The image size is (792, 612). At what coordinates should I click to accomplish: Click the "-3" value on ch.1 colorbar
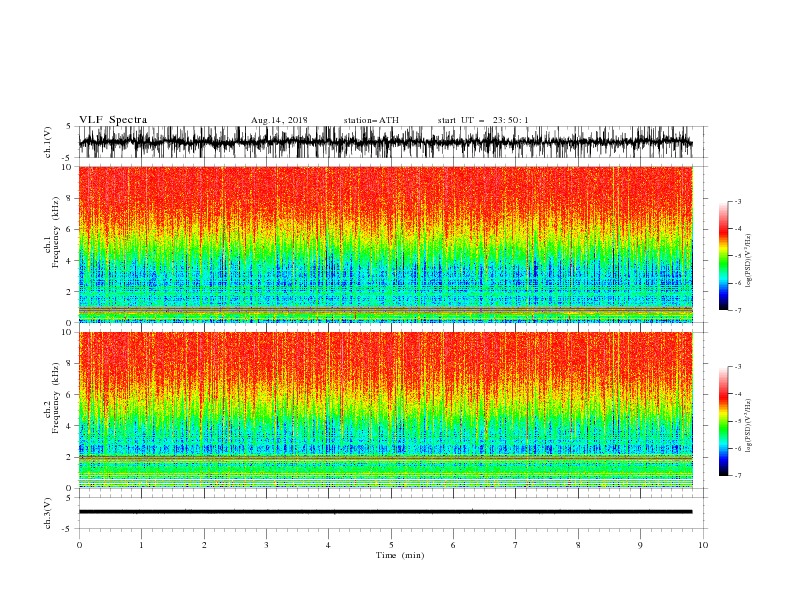coord(738,201)
